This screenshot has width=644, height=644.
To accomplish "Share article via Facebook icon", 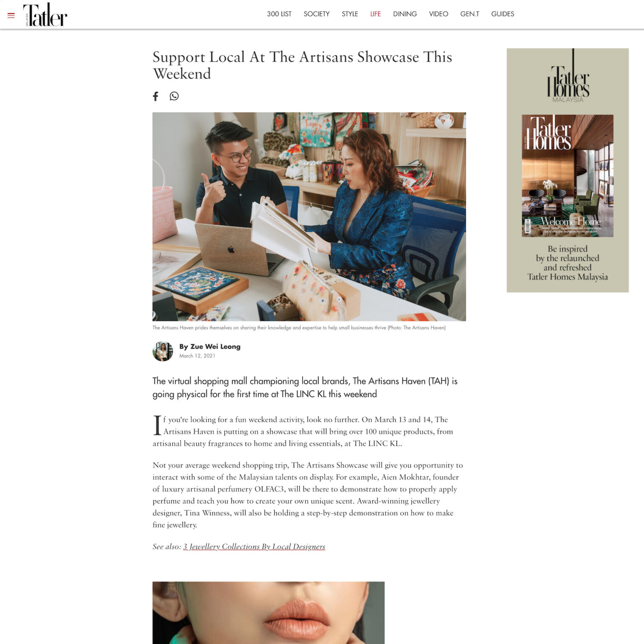I will [x=156, y=96].
